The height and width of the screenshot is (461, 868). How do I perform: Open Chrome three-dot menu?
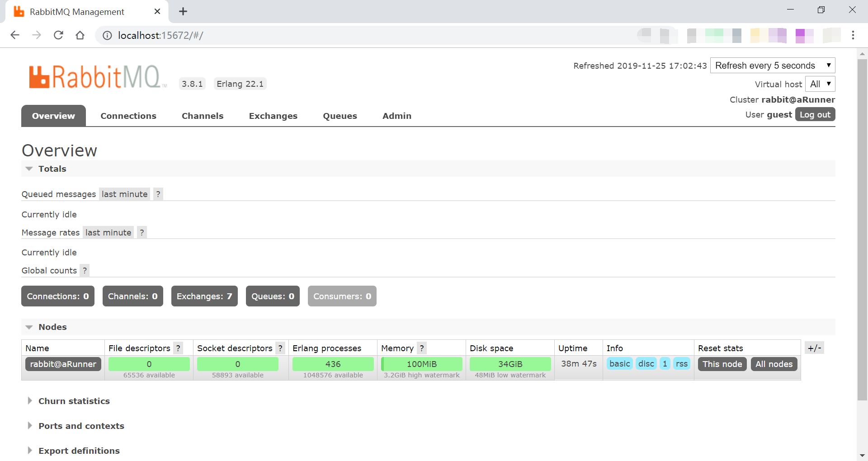tap(853, 35)
